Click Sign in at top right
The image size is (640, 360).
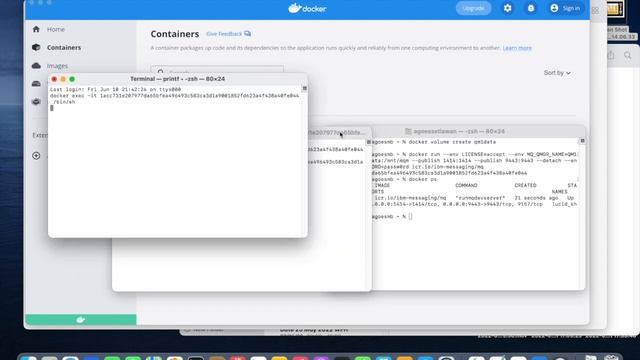pyautogui.click(x=565, y=8)
